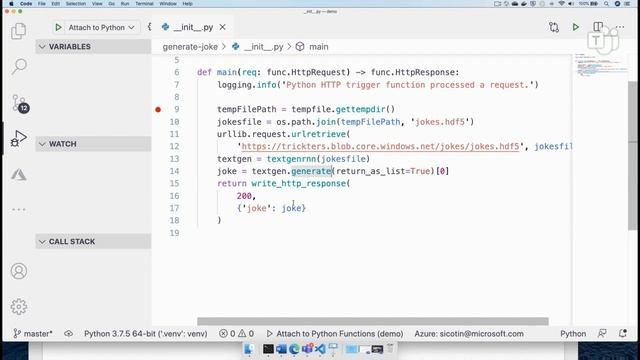This screenshot has width=640, height=360.
Task: Select Python 3.7.5 interpreter in status bar
Action: 146,333
